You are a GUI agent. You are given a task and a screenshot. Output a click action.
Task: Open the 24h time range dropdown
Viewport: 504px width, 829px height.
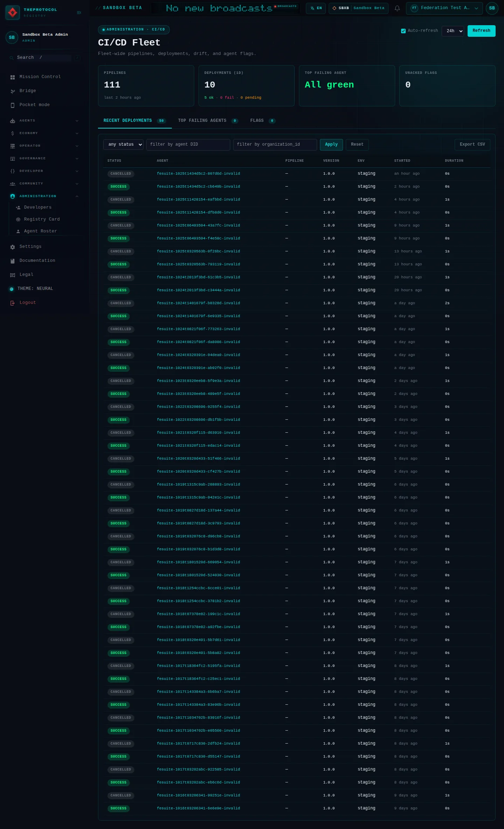pyautogui.click(x=453, y=31)
